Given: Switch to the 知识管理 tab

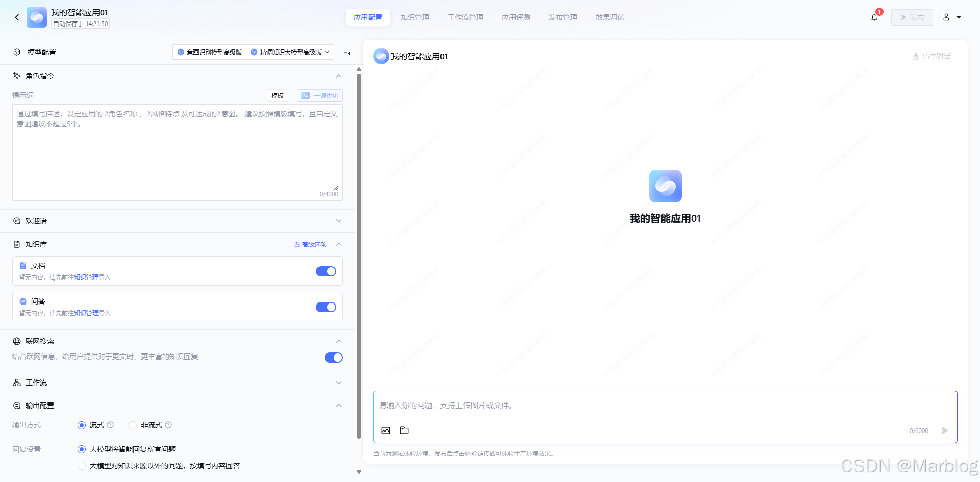Looking at the screenshot, I should [x=415, y=17].
